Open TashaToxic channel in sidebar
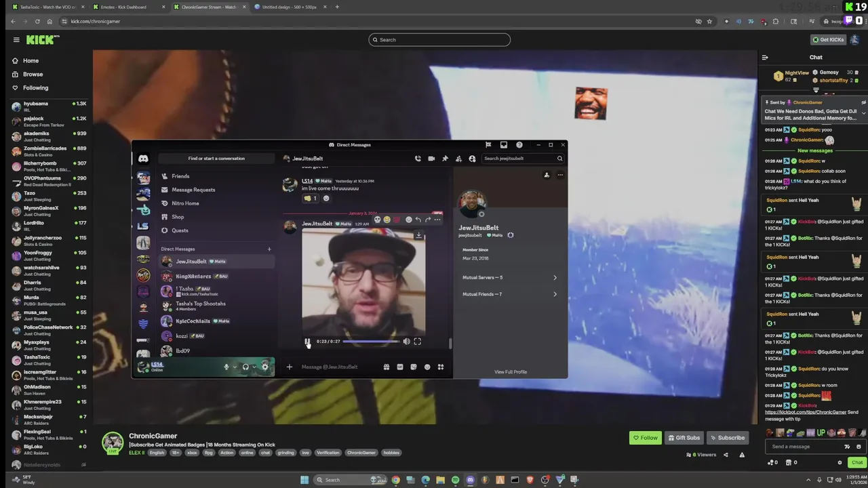The height and width of the screenshot is (488, 868). coord(49,360)
